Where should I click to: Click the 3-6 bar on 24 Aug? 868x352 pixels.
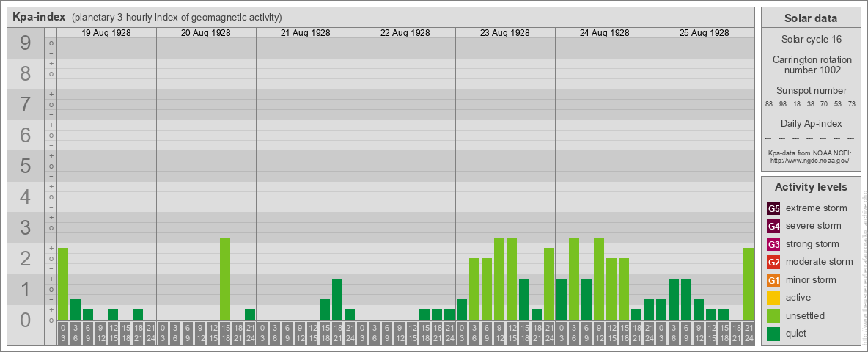coord(574,279)
